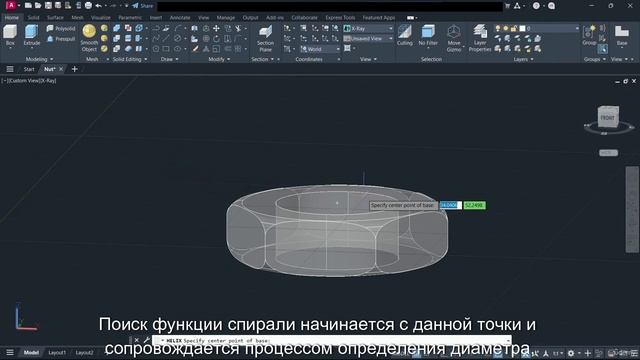Click the Base view tool
640x360 pixels.
[622, 35]
